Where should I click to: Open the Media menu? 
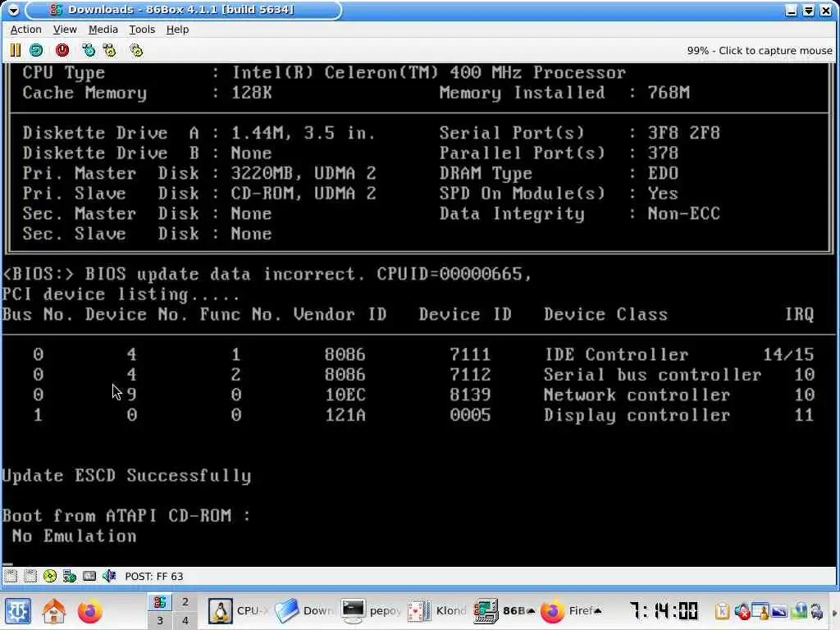(x=103, y=30)
